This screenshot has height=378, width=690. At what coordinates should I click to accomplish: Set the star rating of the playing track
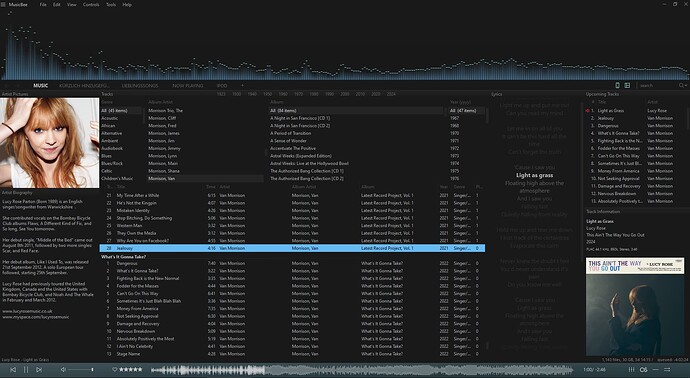click(x=131, y=370)
